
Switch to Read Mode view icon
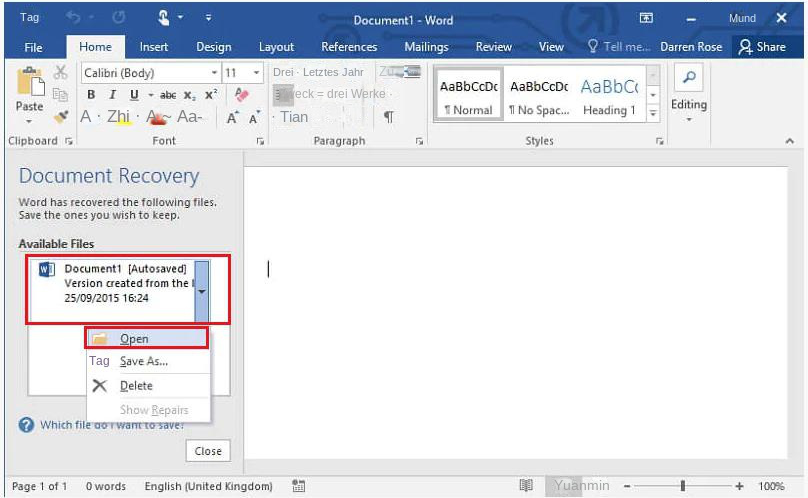(526, 486)
